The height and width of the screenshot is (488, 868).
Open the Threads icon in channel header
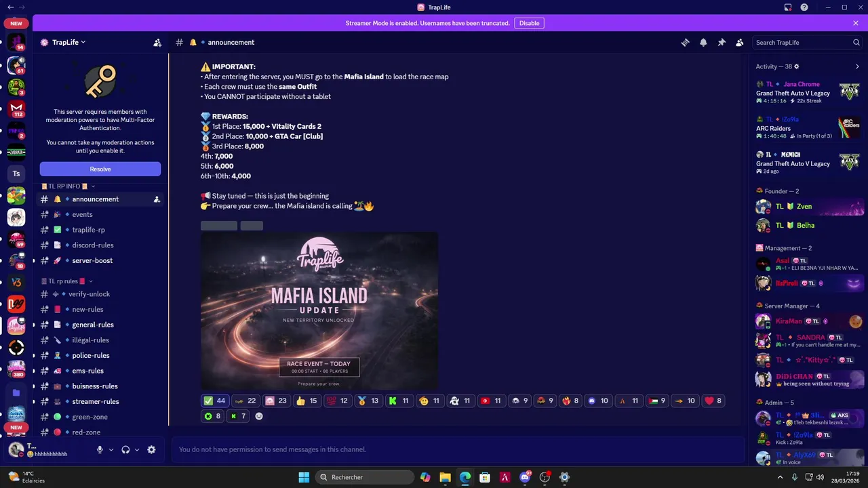pyautogui.click(x=685, y=42)
